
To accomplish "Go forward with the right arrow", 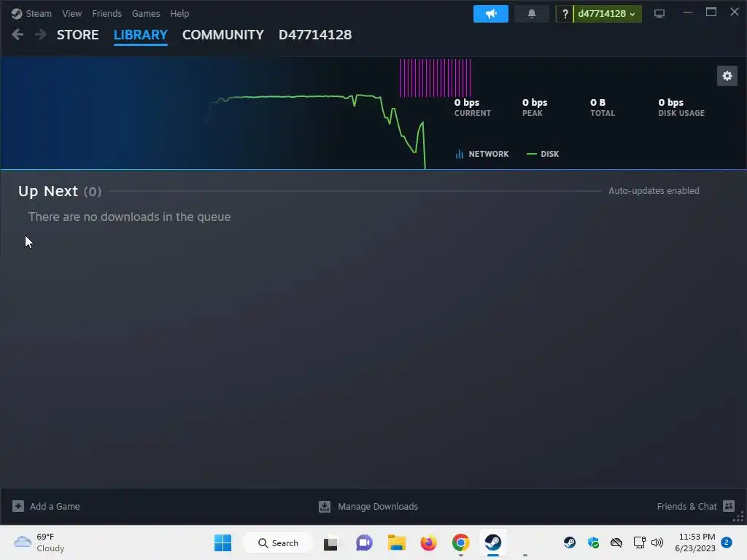I will 41,34.
